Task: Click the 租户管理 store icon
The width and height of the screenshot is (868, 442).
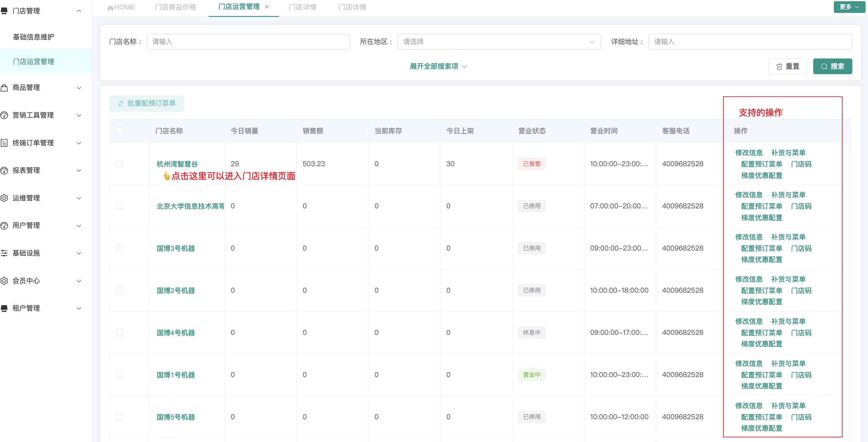Action: click(4, 308)
